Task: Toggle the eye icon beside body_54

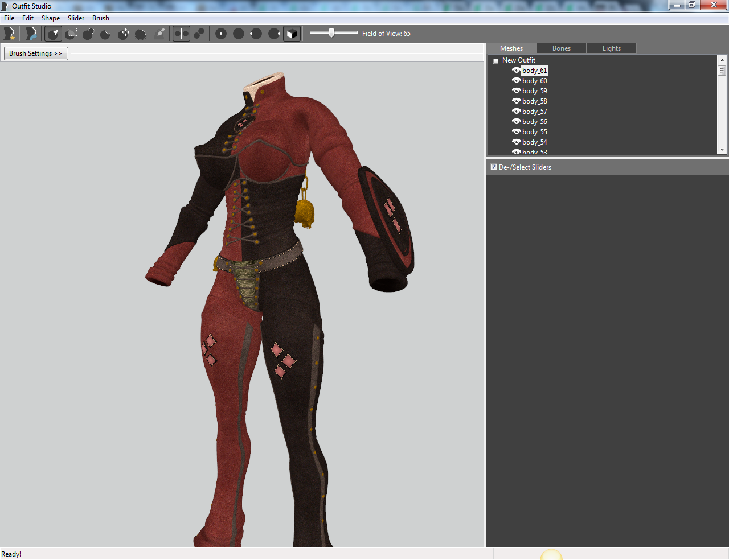Action: pos(516,142)
